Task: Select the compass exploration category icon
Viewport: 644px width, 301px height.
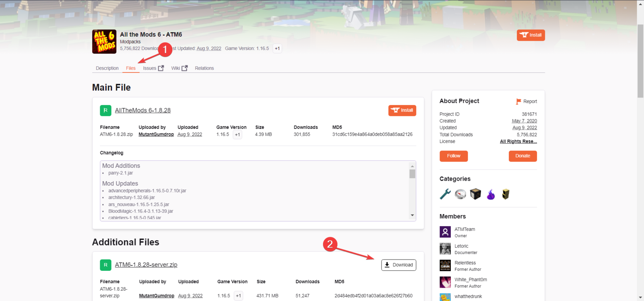Action: click(x=460, y=194)
